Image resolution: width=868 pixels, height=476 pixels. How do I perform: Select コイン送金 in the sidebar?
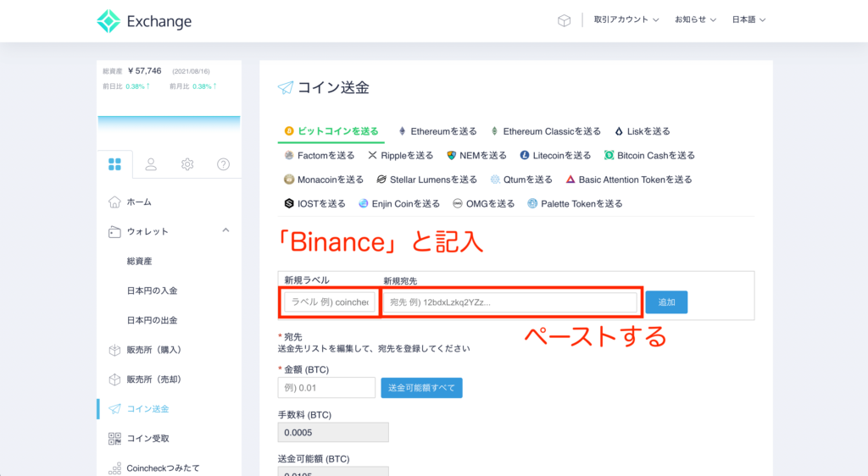click(x=147, y=409)
